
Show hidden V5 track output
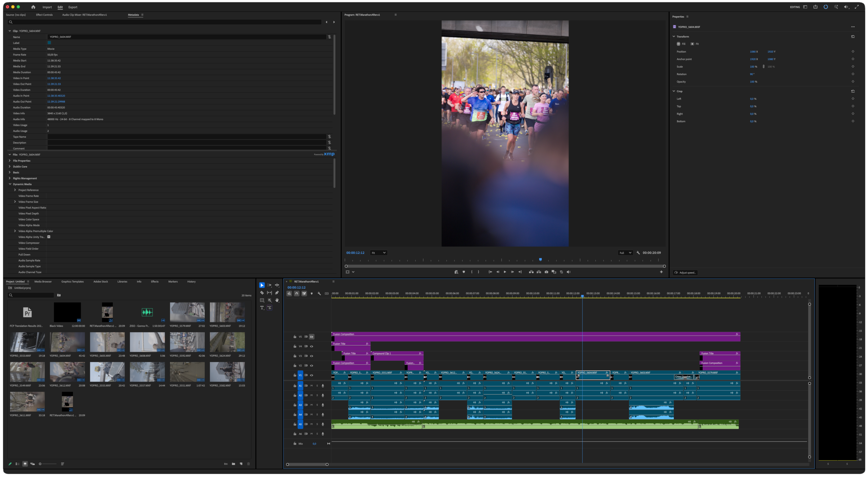[x=312, y=337]
